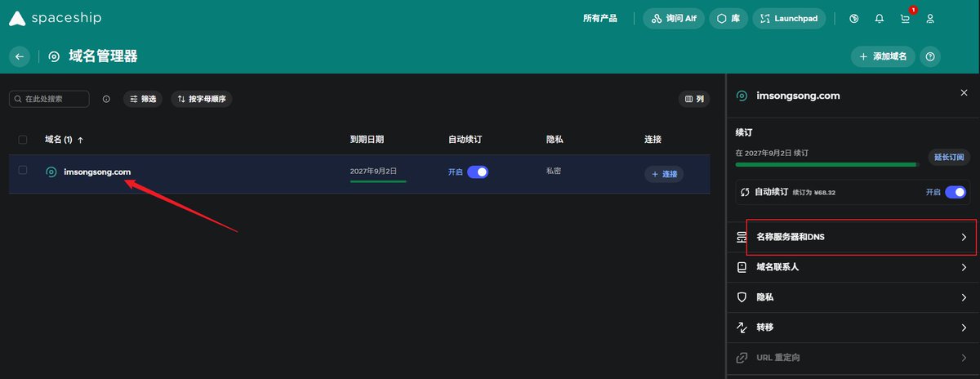The height and width of the screenshot is (379, 980).
Task: Check the imsongsong.com row checkbox
Action: click(23, 170)
